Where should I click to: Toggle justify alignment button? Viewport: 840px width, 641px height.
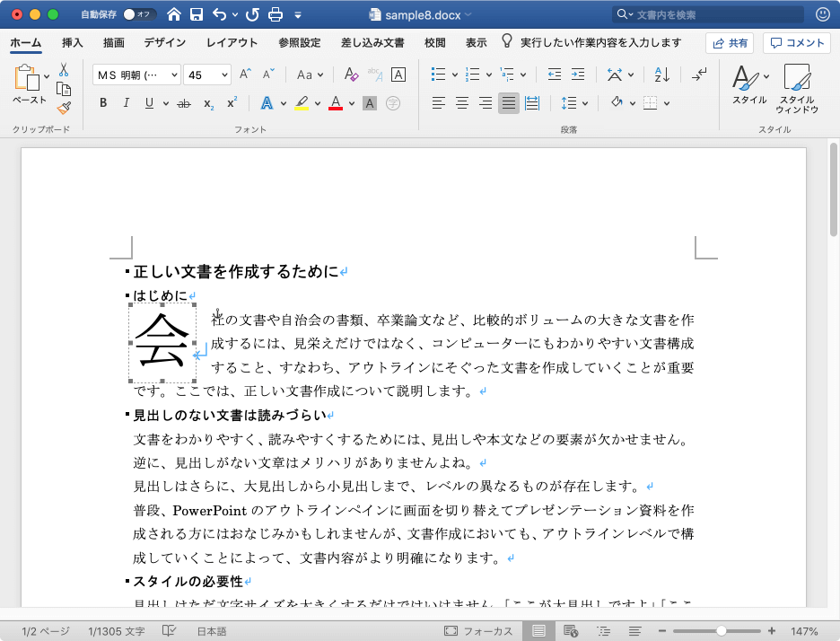[508, 103]
